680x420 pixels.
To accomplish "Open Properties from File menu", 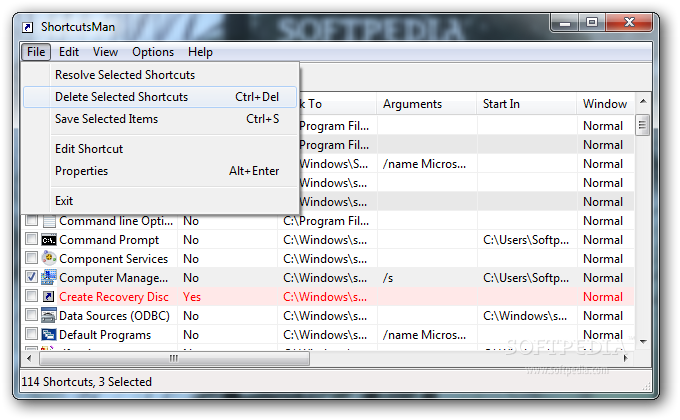I will pos(160,171).
